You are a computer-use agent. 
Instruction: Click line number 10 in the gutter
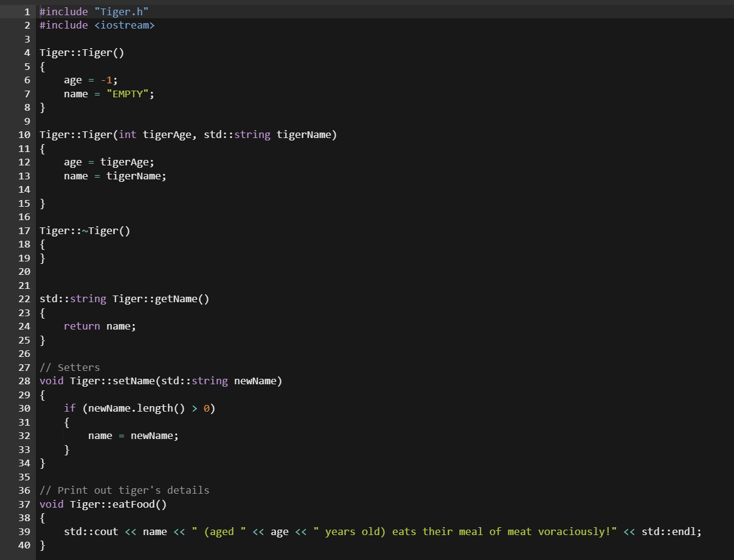[24, 134]
